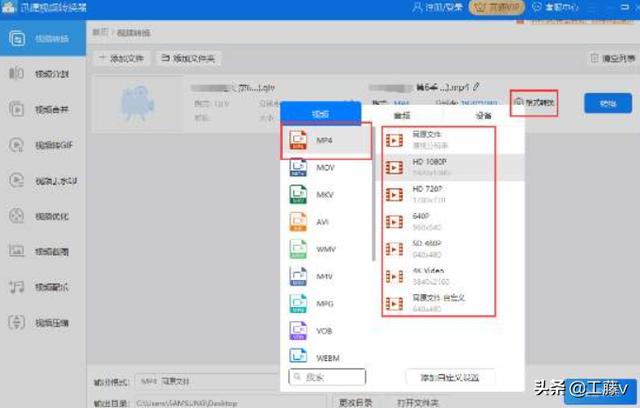Open the video merge sidebar tool
This screenshot has height=408, width=640.
point(43,108)
